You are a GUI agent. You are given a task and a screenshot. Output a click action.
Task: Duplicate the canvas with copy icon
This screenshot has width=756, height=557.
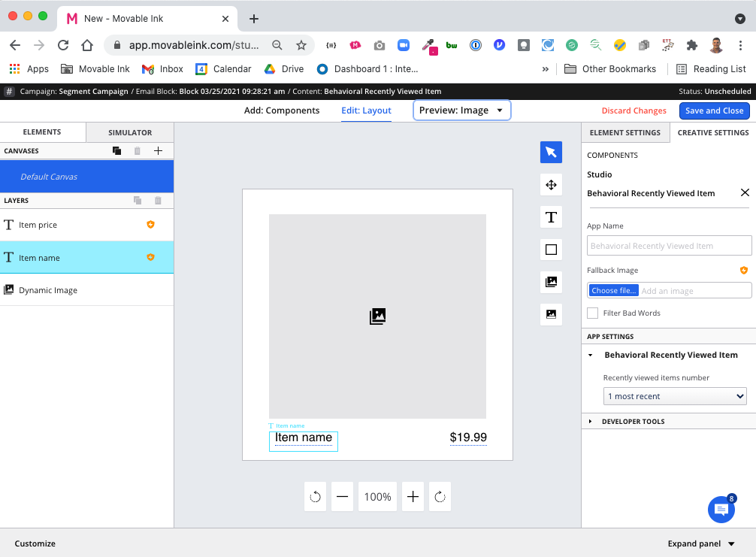[x=116, y=151]
